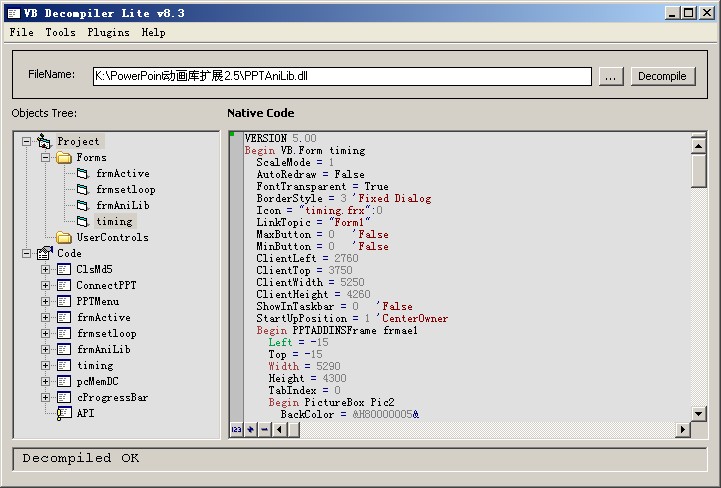Image resolution: width=721 pixels, height=488 pixels.
Task: Collapse the Forms folder node
Action: [x=45, y=157]
